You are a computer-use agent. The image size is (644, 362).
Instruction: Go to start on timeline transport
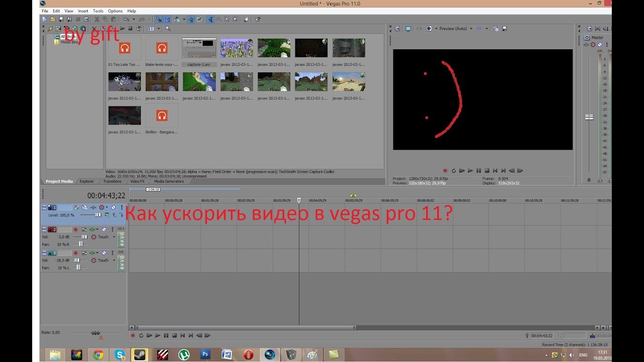click(182, 335)
